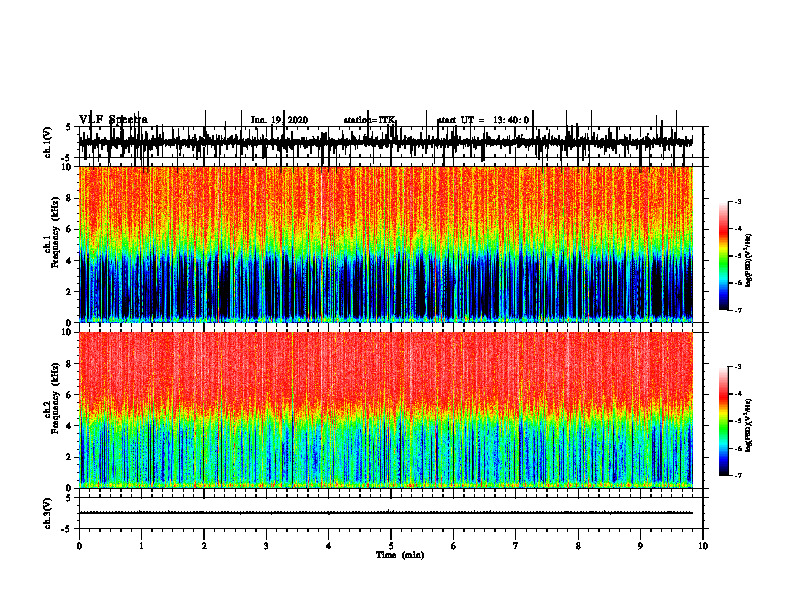This screenshot has height=612, width=792.
Task: Click the ch.1 "Frequency (kHz)" axis label
Action: (x=56, y=232)
